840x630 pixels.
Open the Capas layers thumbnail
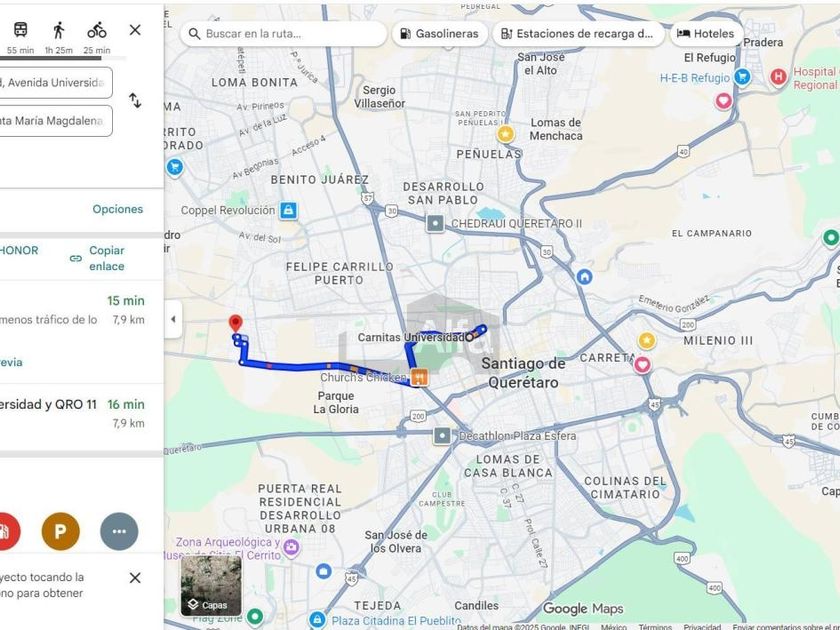click(x=211, y=586)
